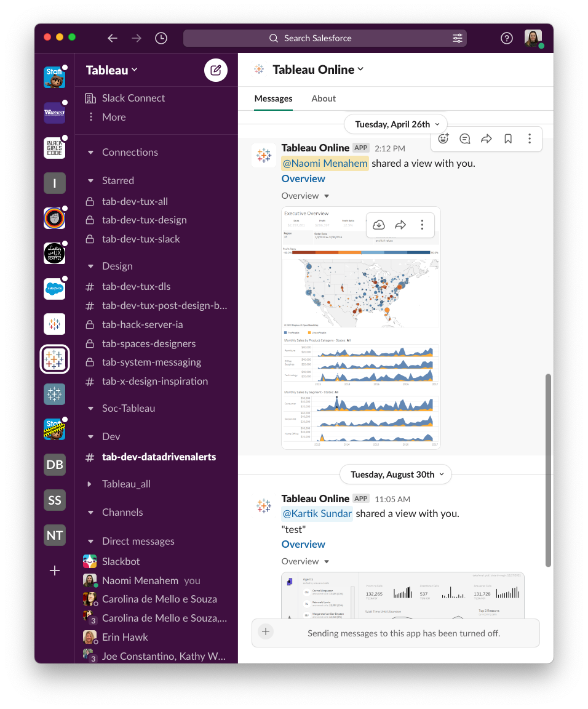The width and height of the screenshot is (588, 709).
Task: Open the Tuesday, August 30th date menu
Action: [x=395, y=475]
